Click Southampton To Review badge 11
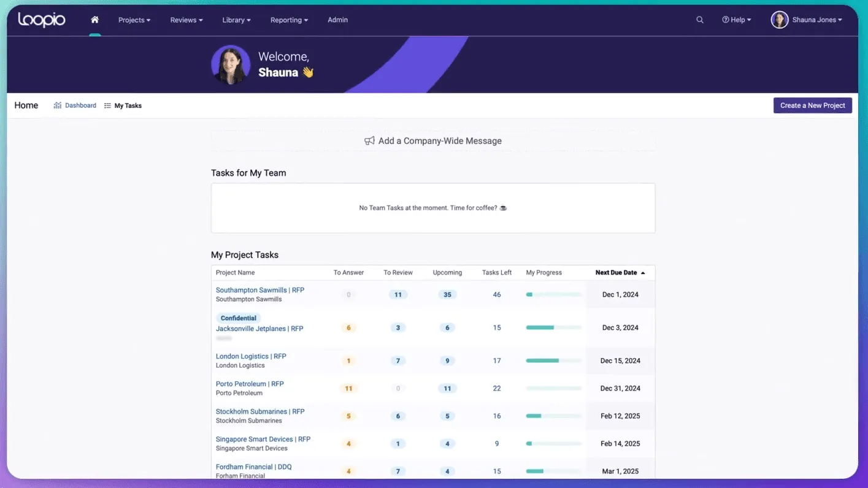Image resolution: width=868 pixels, height=488 pixels. coord(398,295)
